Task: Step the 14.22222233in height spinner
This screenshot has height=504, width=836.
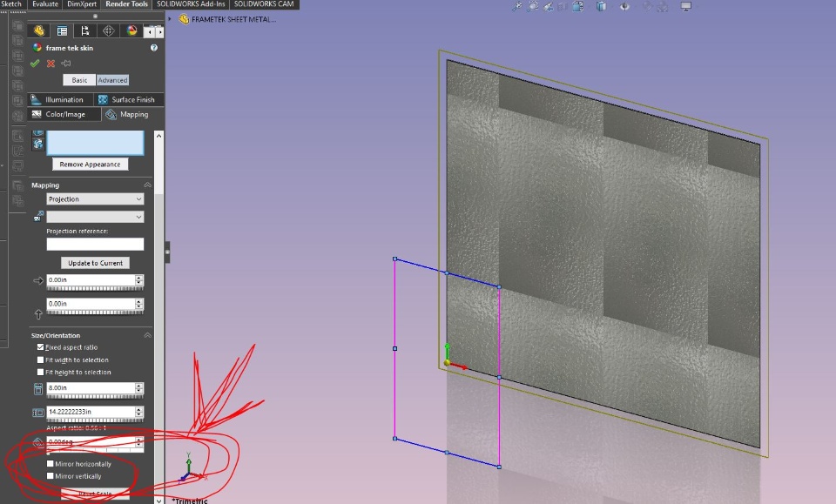Action: click(x=139, y=412)
